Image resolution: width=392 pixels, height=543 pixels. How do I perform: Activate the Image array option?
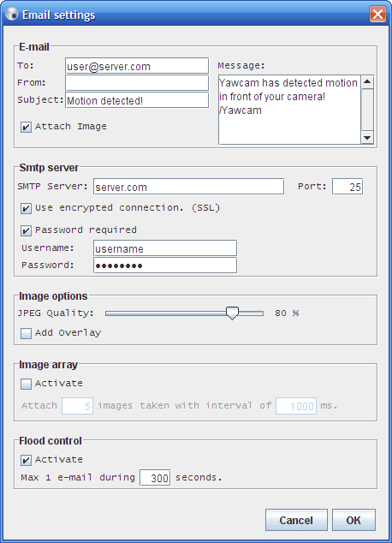tap(26, 384)
